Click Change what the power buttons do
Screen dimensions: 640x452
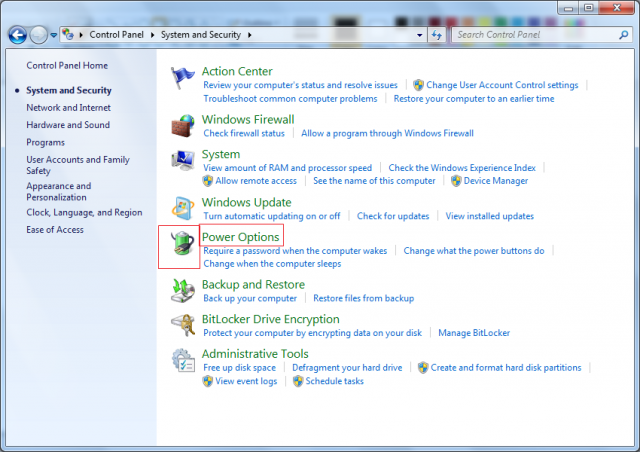[x=473, y=251]
